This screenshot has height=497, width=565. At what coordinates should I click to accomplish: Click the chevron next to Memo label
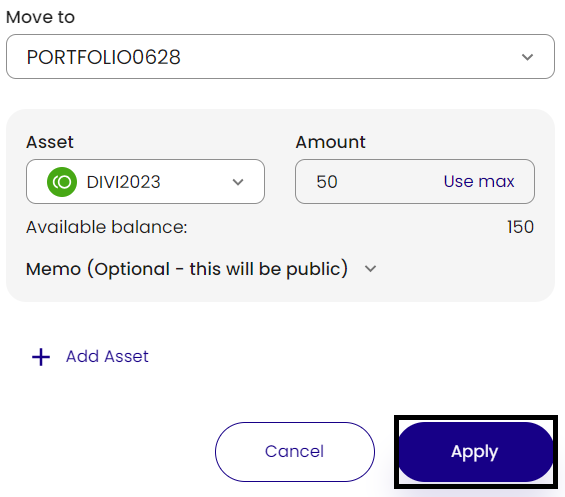(x=370, y=269)
